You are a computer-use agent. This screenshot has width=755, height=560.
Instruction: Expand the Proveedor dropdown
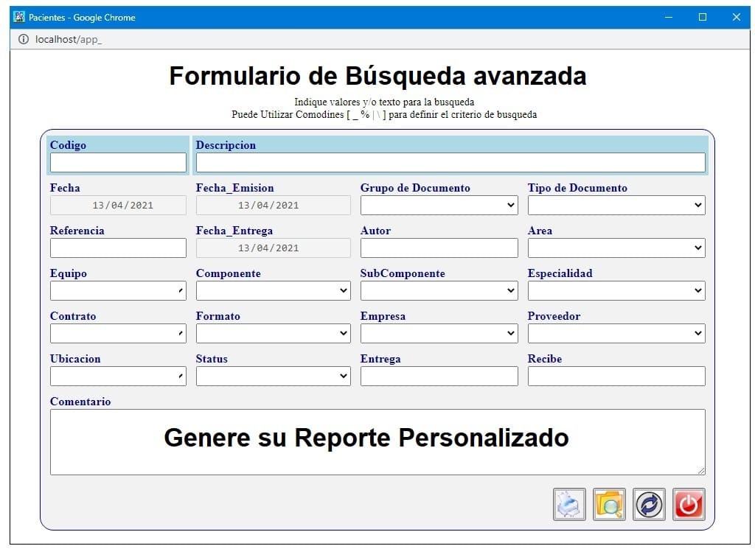(616, 333)
